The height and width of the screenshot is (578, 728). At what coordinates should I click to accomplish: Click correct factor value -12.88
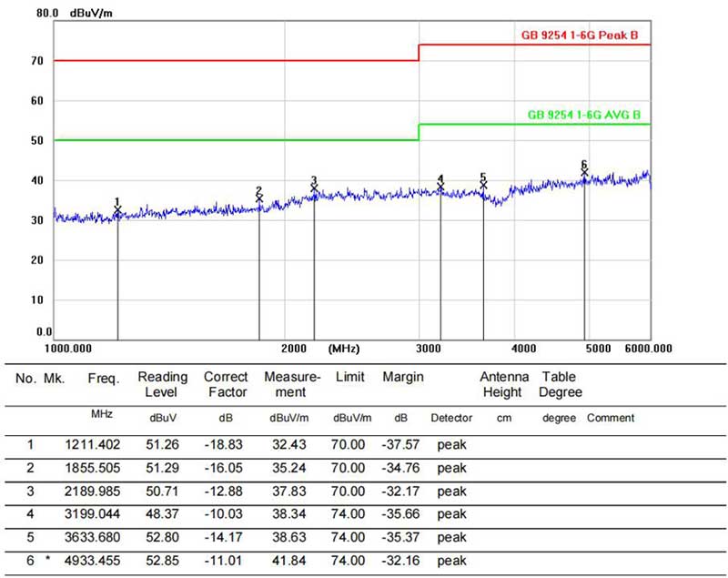[223, 492]
